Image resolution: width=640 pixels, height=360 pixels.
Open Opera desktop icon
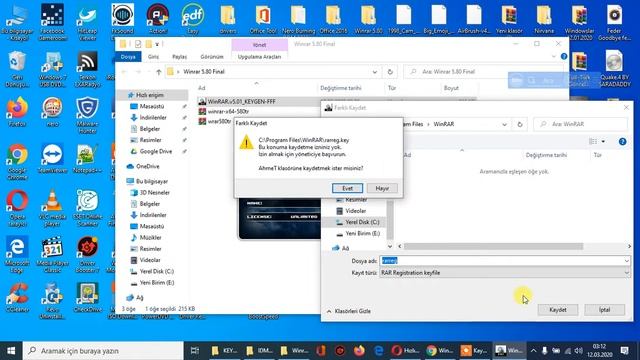pyautogui.click(x=17, y=208)
